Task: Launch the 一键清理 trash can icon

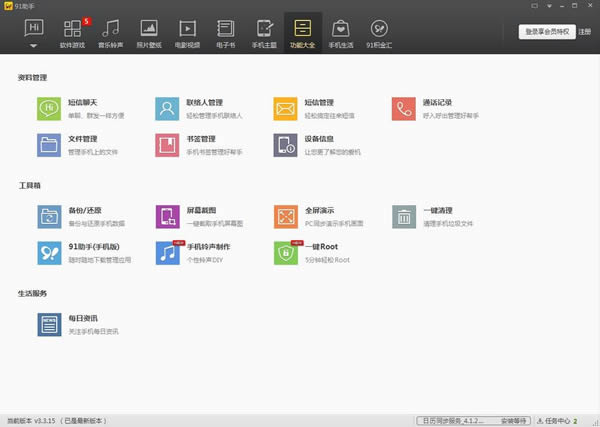Action: pyautogui.click(x=404, y=217)
